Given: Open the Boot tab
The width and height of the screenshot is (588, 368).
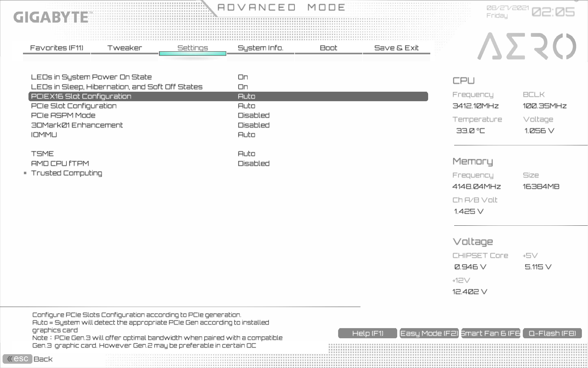Looking at the screenshot, I should point(328,48).
